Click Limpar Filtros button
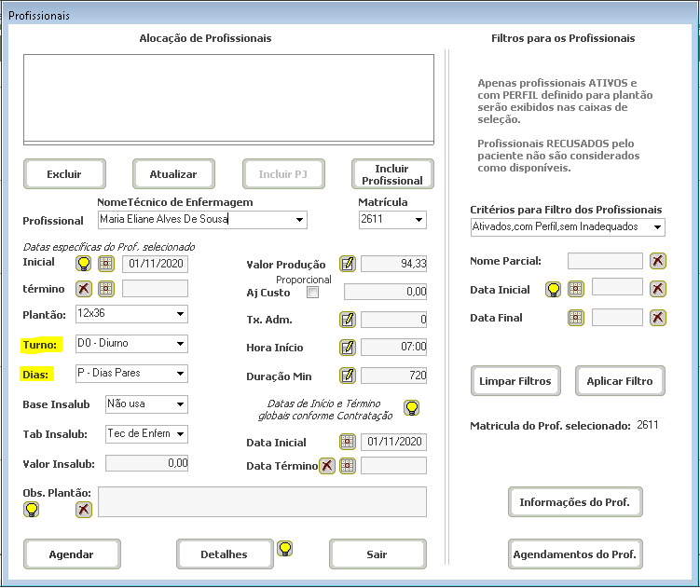Viewport: 700px width, 588px height. click(515, 381)
